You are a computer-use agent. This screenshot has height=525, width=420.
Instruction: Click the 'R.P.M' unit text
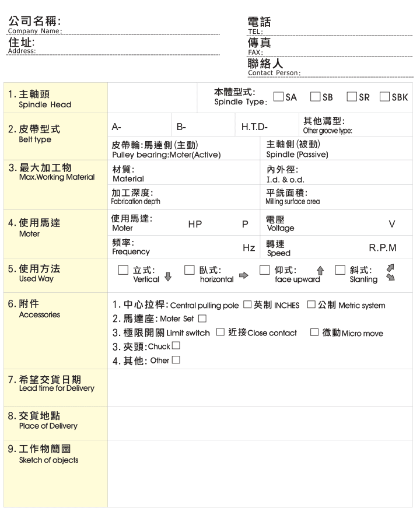tap(383, 248)
